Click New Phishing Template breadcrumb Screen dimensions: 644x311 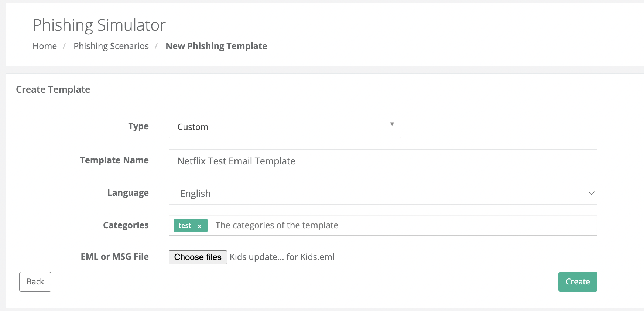point(216,46)
